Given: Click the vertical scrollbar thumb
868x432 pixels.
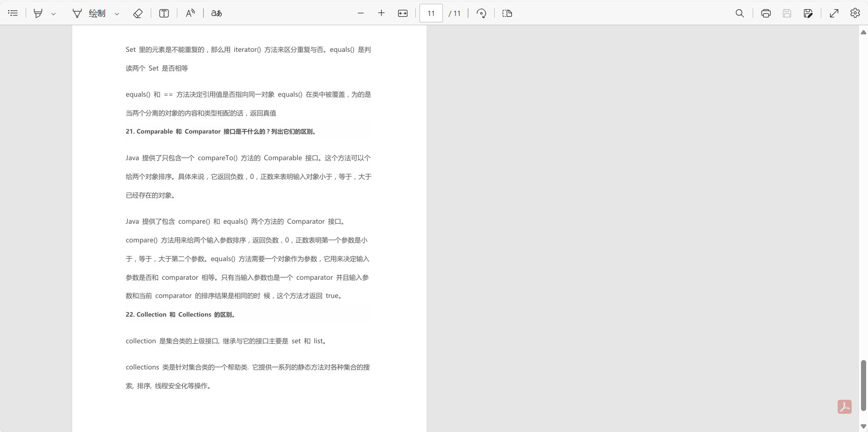Looking at the screenshot, I should pos(863,385).
